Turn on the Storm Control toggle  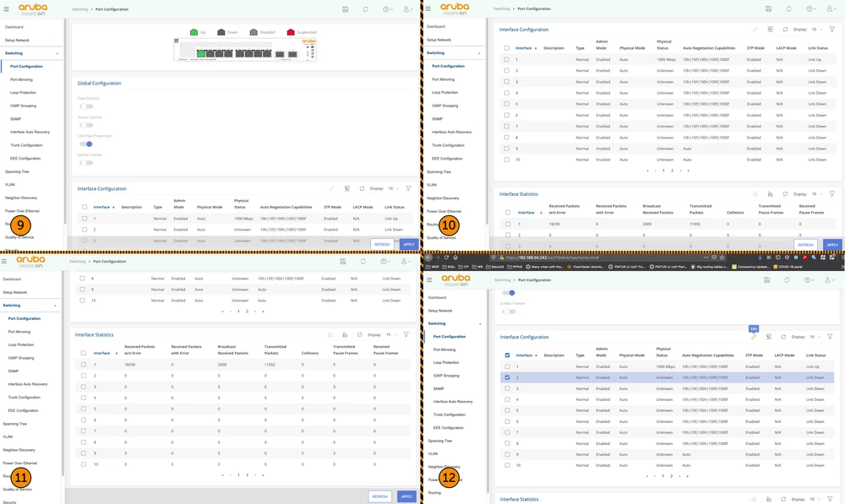coord(85,125)
